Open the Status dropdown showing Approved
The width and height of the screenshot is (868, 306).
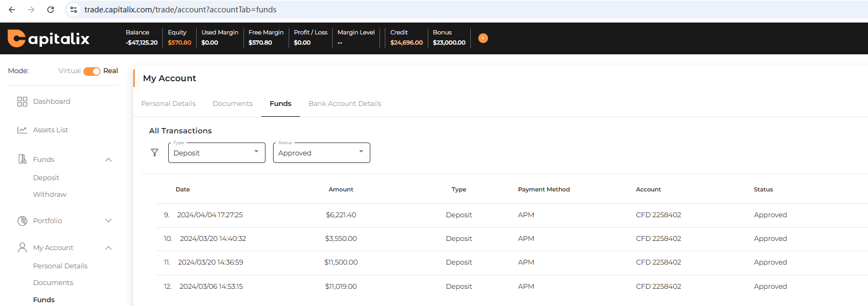(x=321, y=153)
